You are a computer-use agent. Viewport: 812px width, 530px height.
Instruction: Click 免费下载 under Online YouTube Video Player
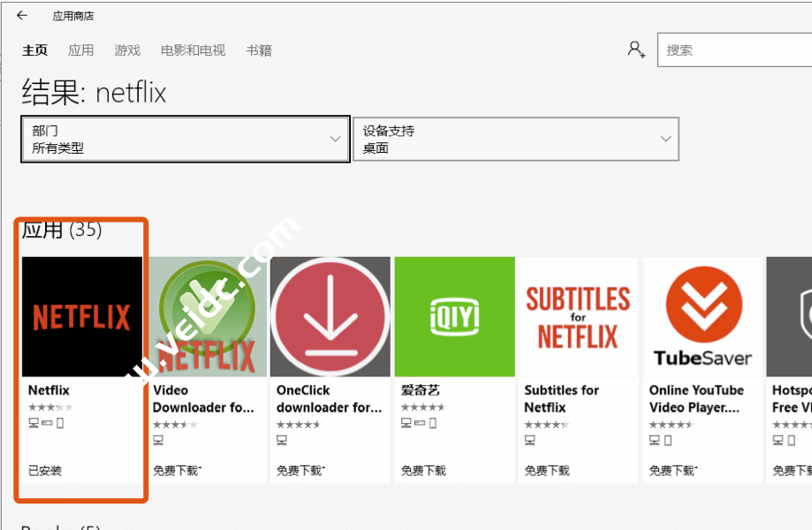(672, 471)
